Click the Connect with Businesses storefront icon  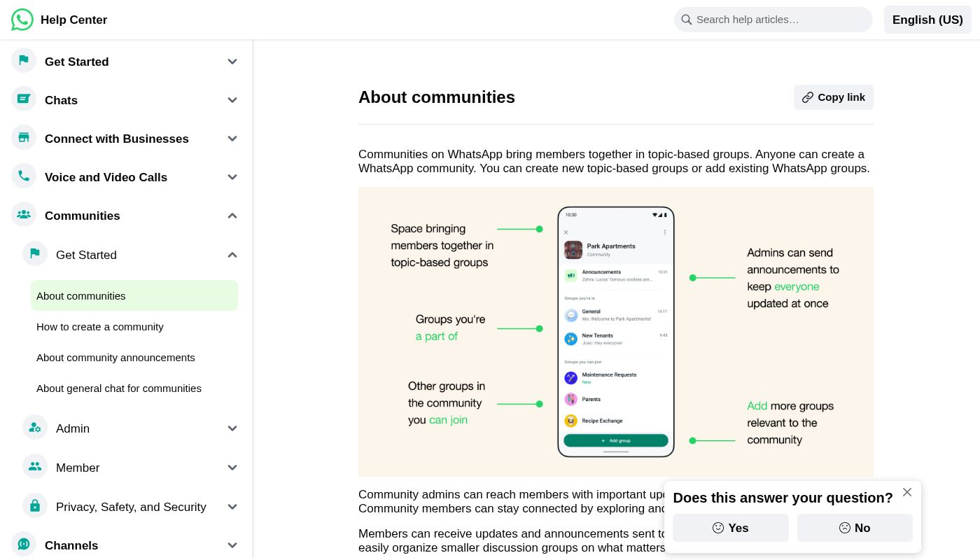[x=24, y=138]
